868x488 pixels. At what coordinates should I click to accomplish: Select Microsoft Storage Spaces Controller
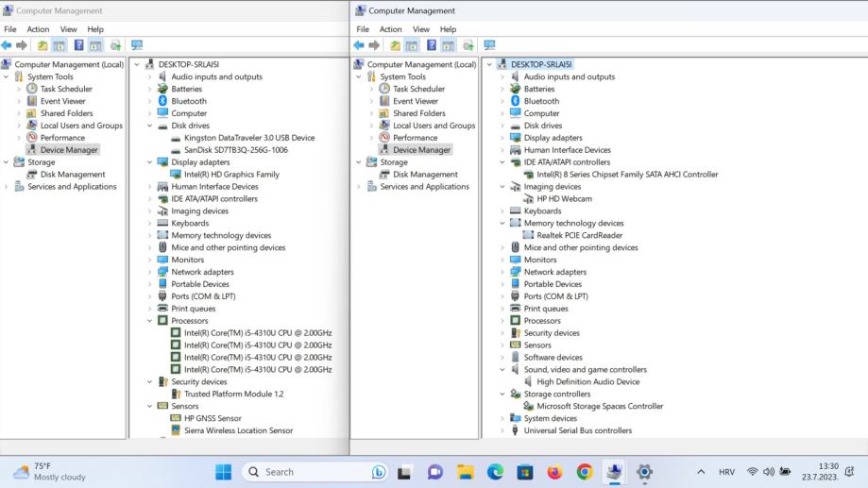tap(600, 406)
